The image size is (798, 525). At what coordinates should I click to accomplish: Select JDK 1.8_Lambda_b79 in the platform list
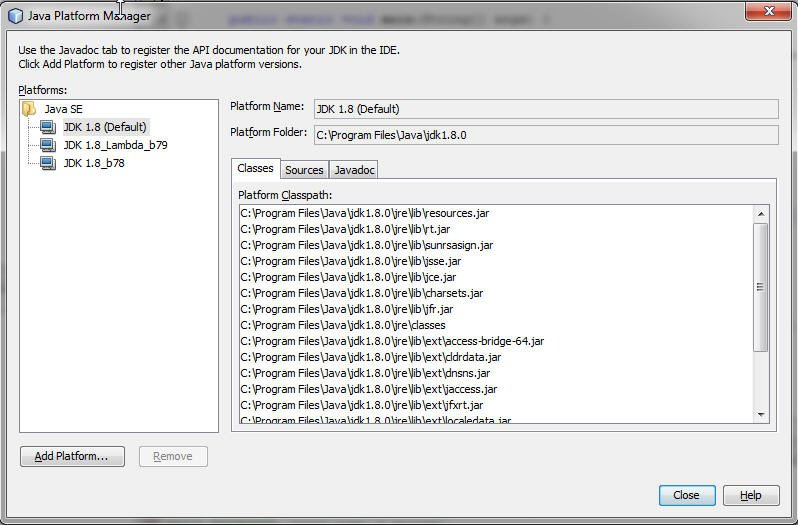(116, 145)
